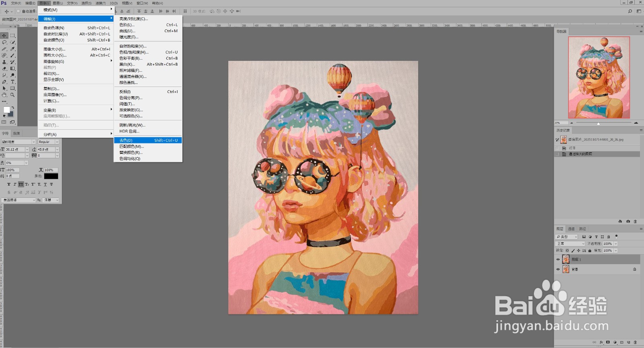Image resolution: width=644 pixels, height=348 pixels.
Task: Toggle Strikethrough in the Character panel
Action: (51, 184)
